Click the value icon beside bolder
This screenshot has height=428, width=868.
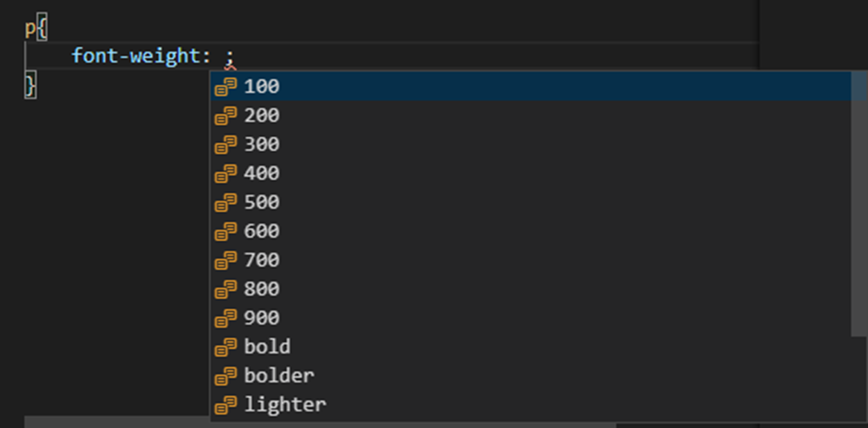click(226, 376)
